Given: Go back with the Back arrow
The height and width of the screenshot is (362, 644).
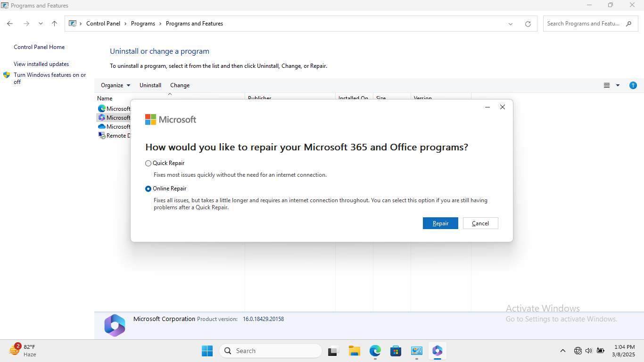Looking at the screenshot, I should [10, 24].
